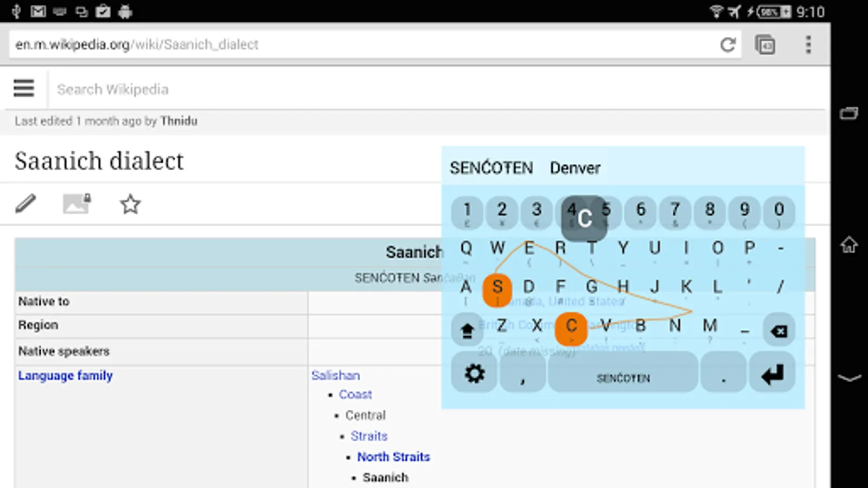Follow the North Straits link
This screenshot has width=868, height=488.
393,457
